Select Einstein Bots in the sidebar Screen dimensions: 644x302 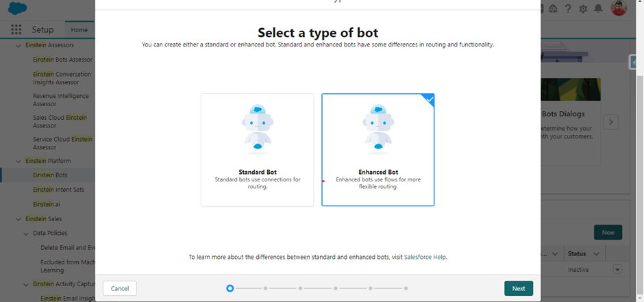coord(50,175)
